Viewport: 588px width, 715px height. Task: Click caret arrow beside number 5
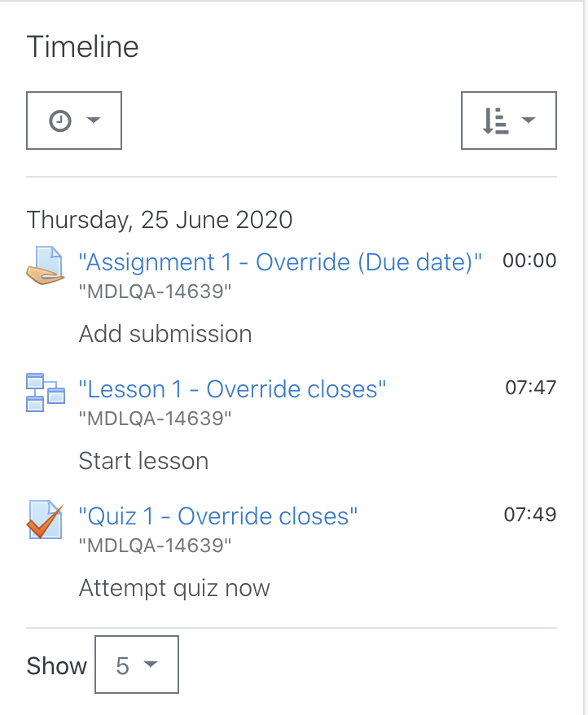[x=150, y=665]
